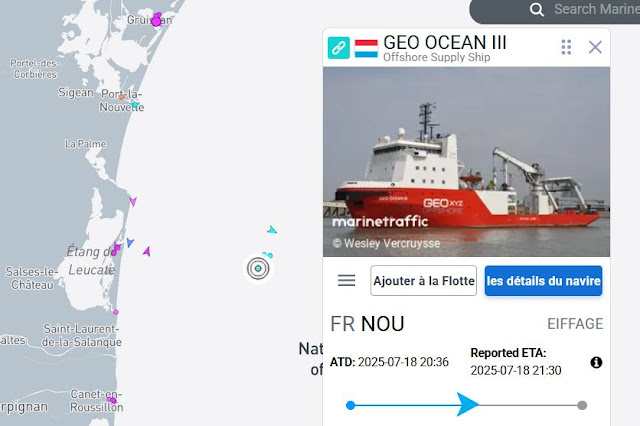This screenshot has width=640, height=426.
Task: Click the blue voyage progress arrow
Action: click(x=467, y=404)
